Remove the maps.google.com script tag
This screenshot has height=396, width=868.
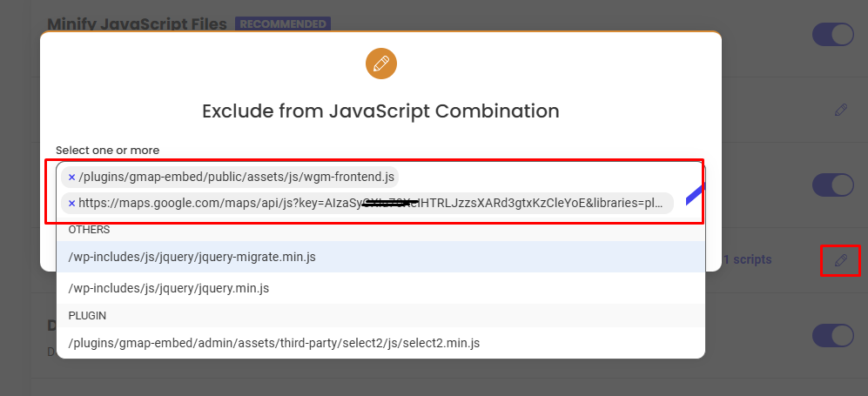[x=71, y=204]
